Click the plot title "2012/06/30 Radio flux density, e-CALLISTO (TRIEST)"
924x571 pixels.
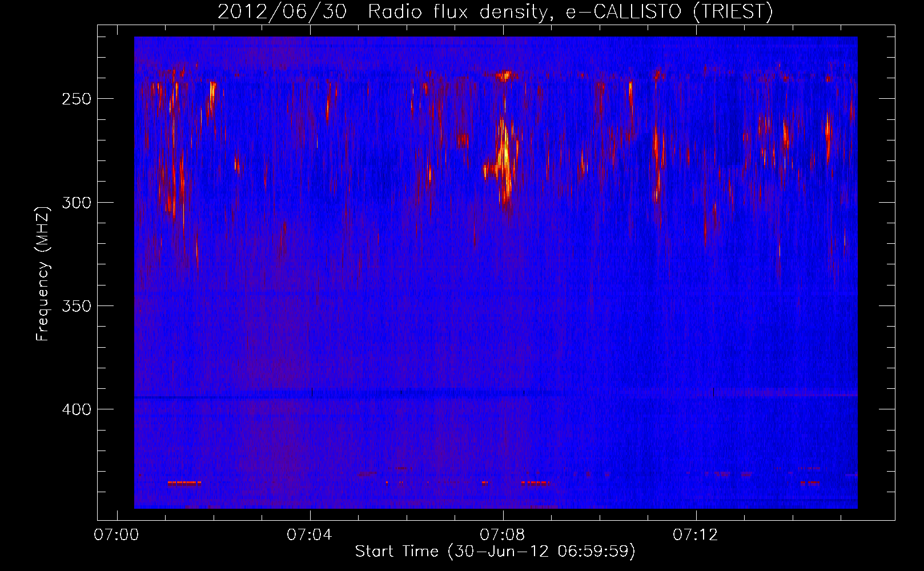(x=495, y=11)
